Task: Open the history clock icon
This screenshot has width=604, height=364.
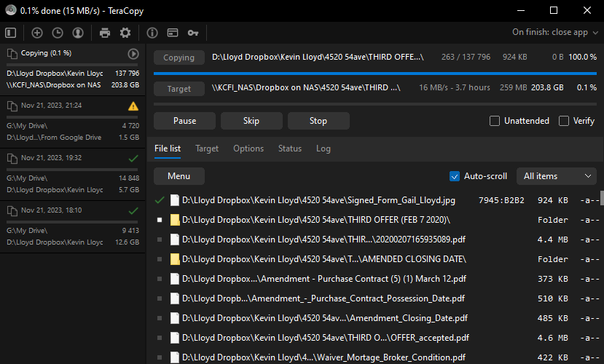Action: pos(58,33)
